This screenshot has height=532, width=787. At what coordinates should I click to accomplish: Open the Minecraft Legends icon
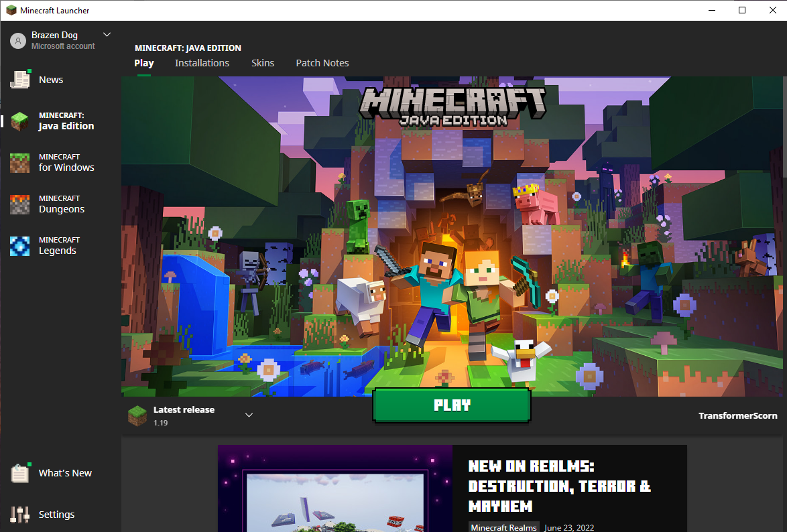point(20,246)
